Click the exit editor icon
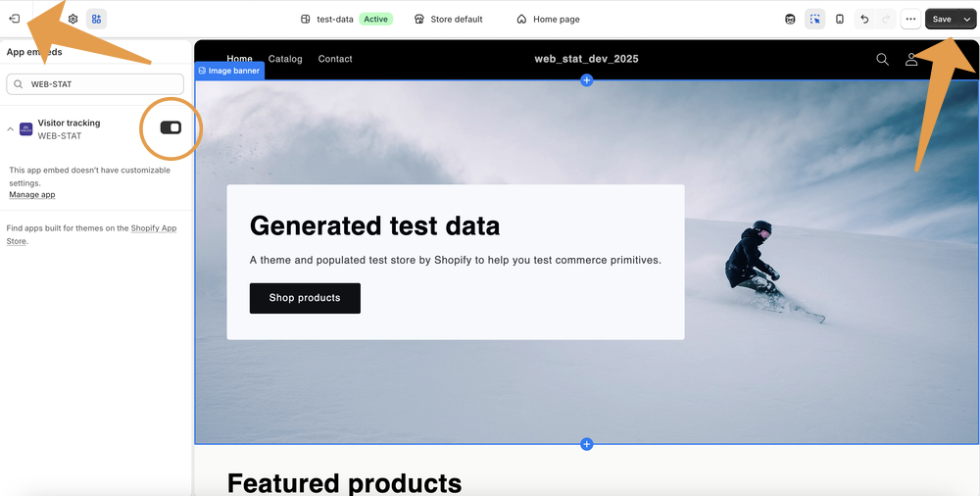This screenshot has width=980, height=496. tap(15, 19)
